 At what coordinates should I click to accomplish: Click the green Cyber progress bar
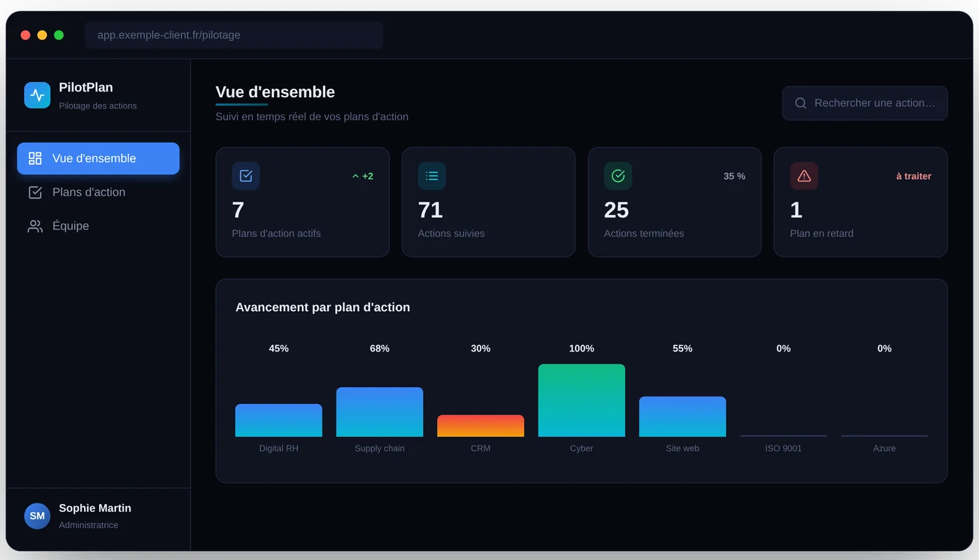click(581, 401)
